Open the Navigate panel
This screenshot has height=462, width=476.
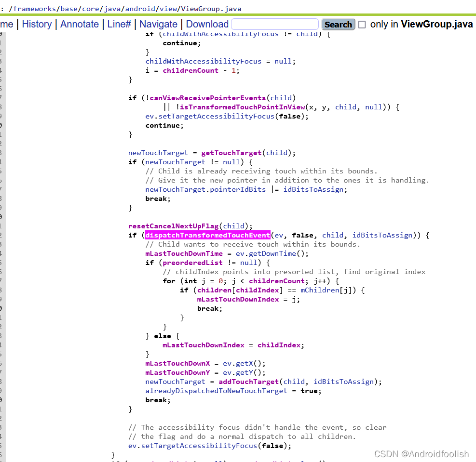[158, 24]
